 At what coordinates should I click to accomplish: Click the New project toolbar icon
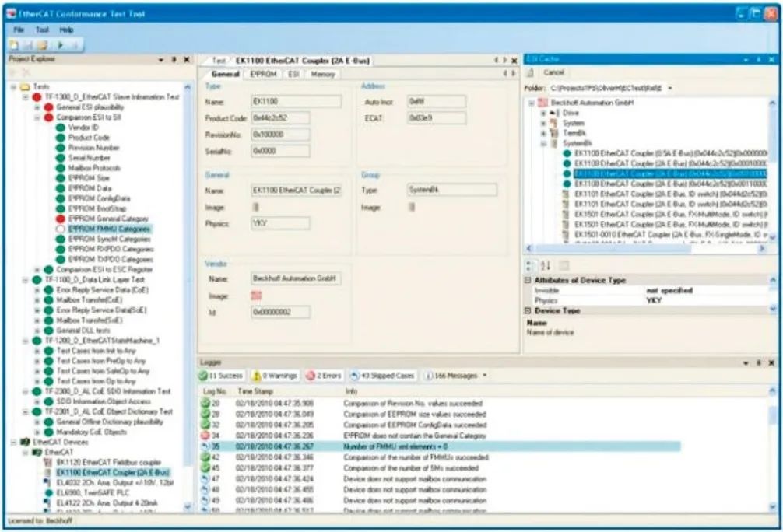(14, 45)
